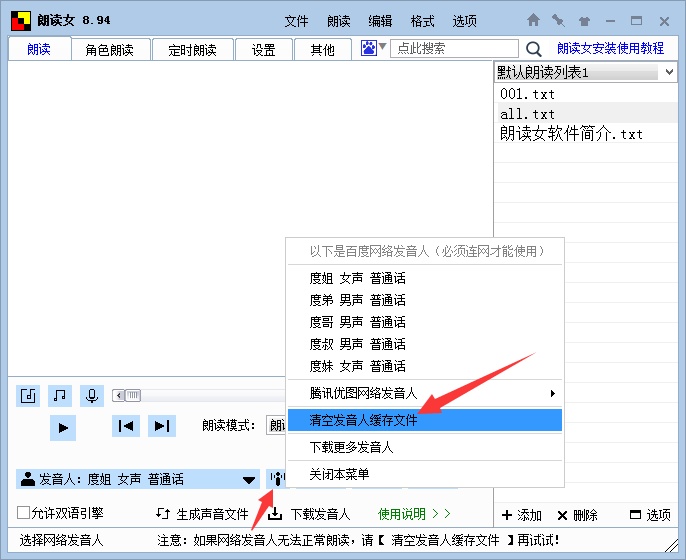Select 001.txt in reading list
Image resolution: width=686 pixels, height=560 pixels.
585,94
